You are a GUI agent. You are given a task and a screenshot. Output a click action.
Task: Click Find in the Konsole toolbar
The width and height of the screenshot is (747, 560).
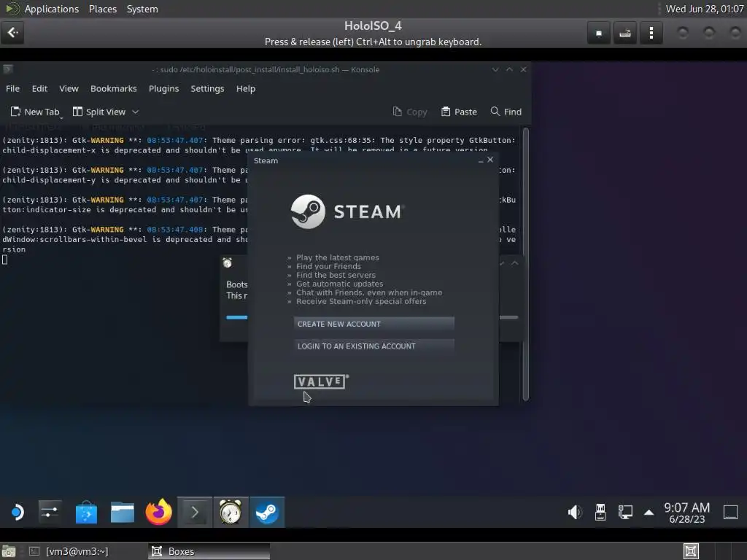(x=506, y=112)
